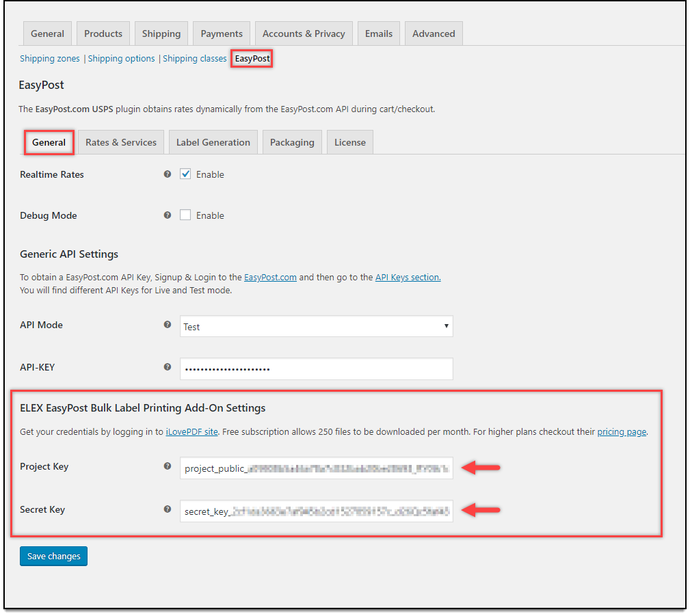
Task: Select the EasyPost shipping section link
Action: click(252, 59)
